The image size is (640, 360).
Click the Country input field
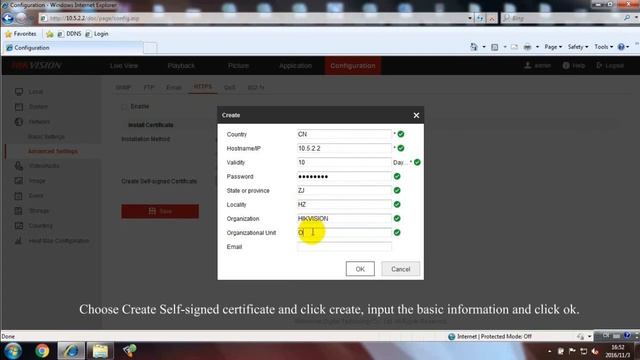[x=344, y=134]
